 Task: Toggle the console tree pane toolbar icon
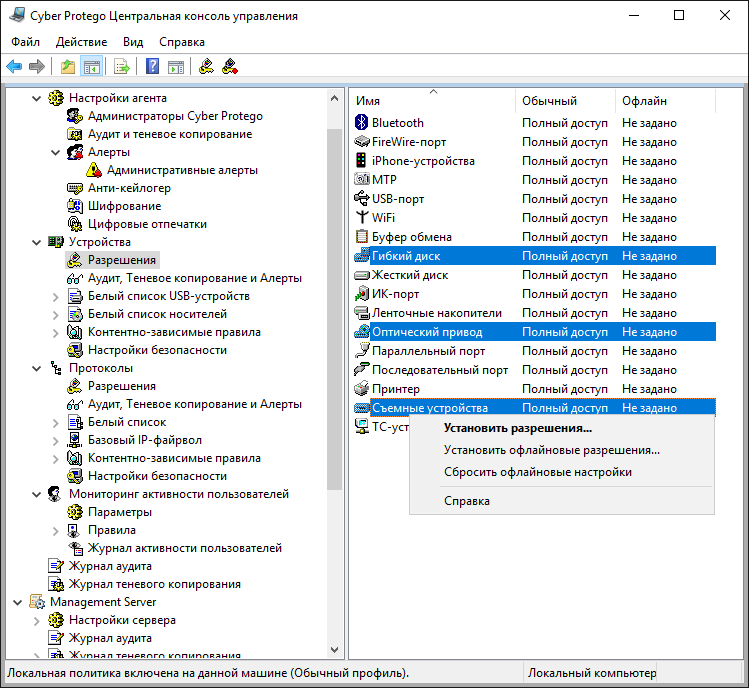click(91, 66)
